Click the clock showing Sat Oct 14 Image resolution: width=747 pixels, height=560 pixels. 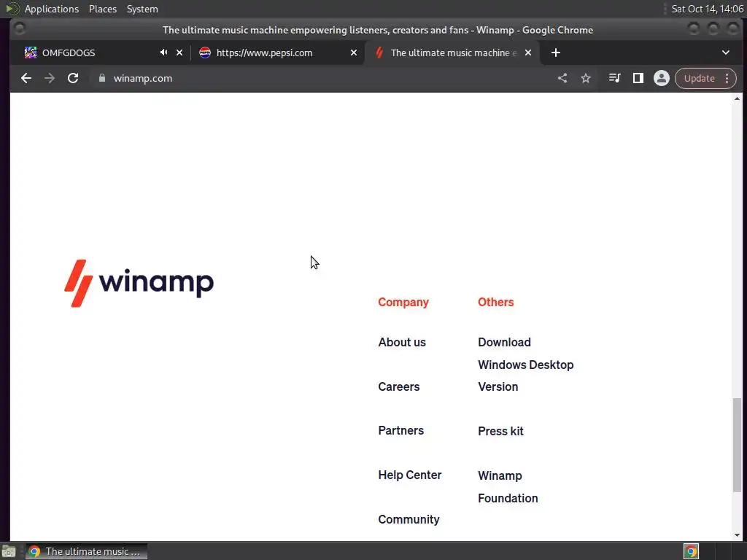(x=707, y=9)
